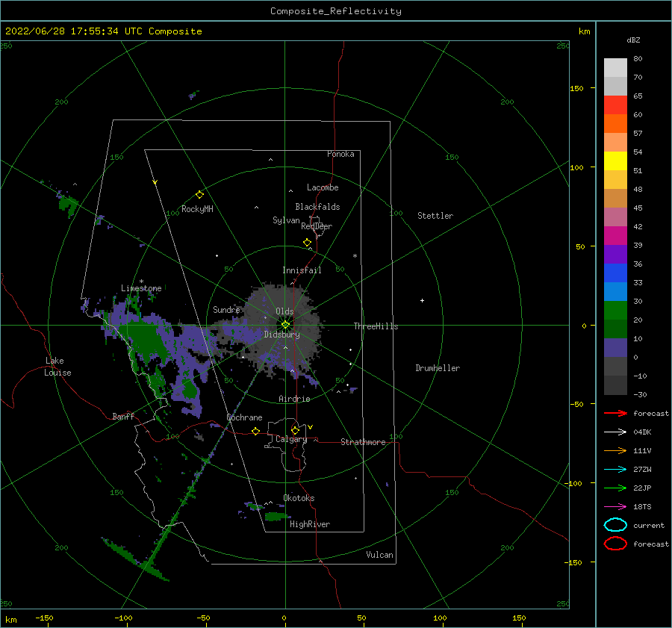Click the 04DK legend label

(642, 432)
